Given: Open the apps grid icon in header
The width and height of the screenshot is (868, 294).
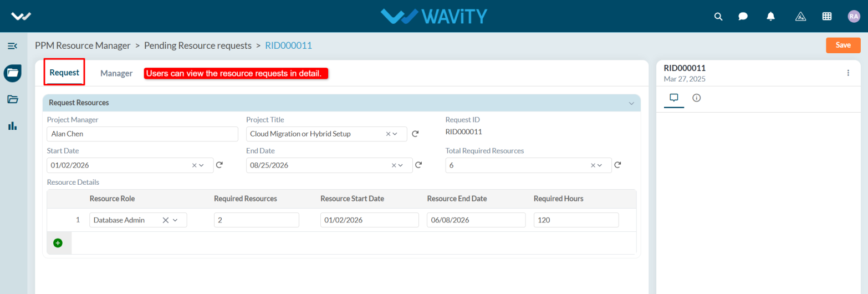Looking at the screenshot, I should click(x=827, y=16).
